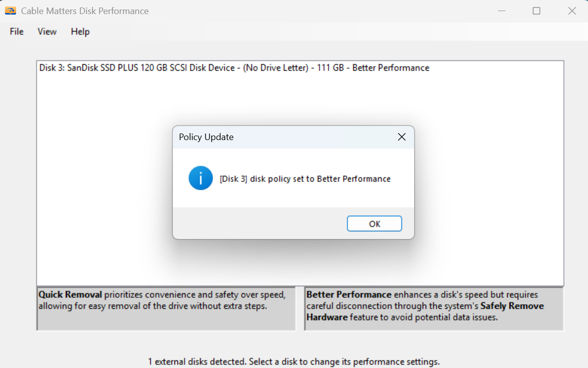Click the blue information icon in Policy Update
Screen dimensions: 588x368
(201, 178)
